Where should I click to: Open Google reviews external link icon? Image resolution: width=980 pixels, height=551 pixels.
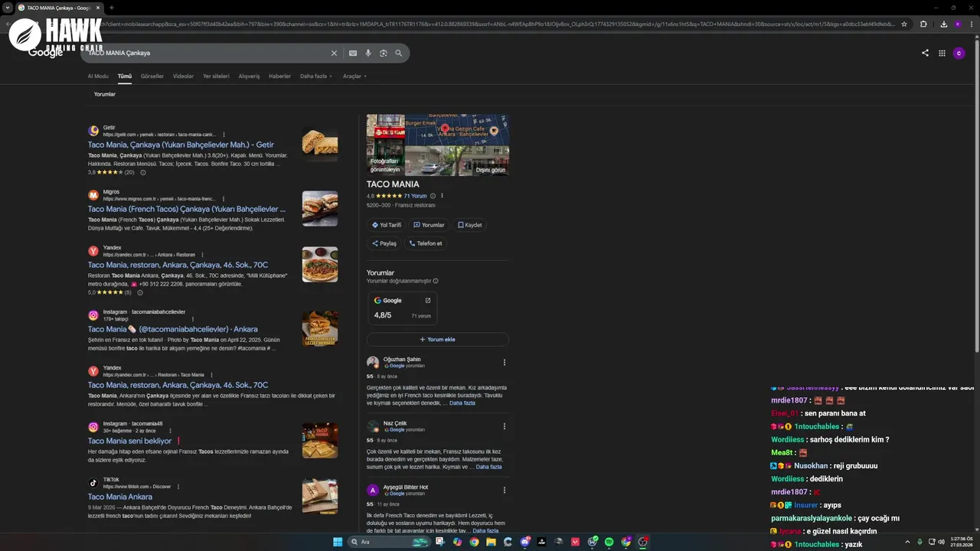[428, 300]
